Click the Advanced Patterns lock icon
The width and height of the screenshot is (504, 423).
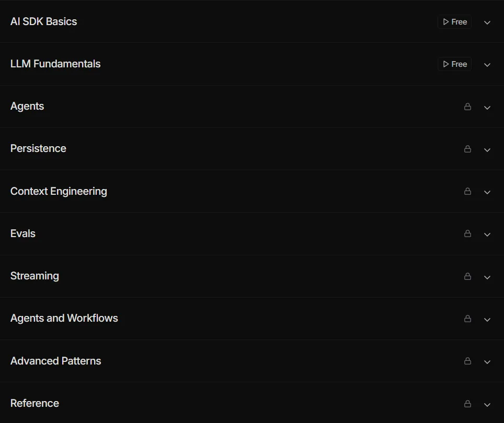coord(468,361)
